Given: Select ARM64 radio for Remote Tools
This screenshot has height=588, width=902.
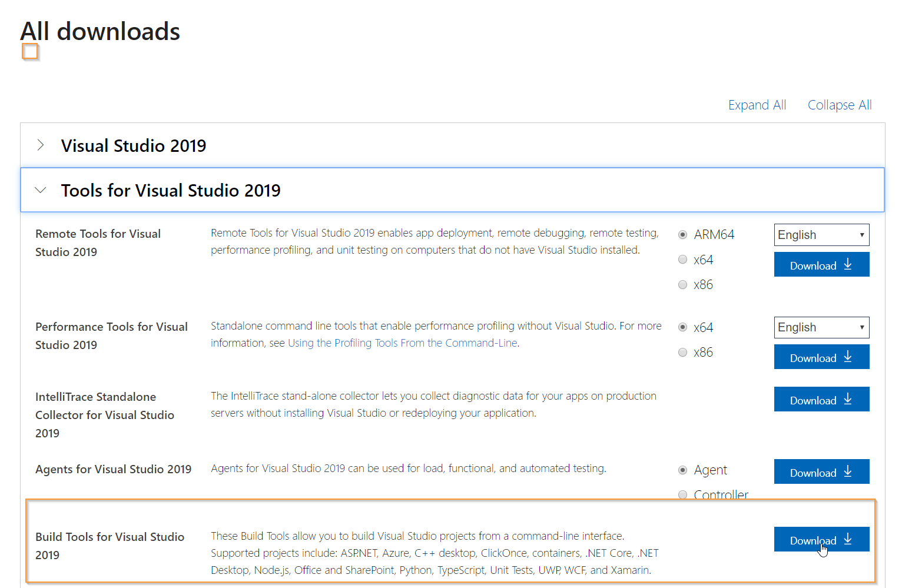Looking at the screenshot, I should 683,235.
